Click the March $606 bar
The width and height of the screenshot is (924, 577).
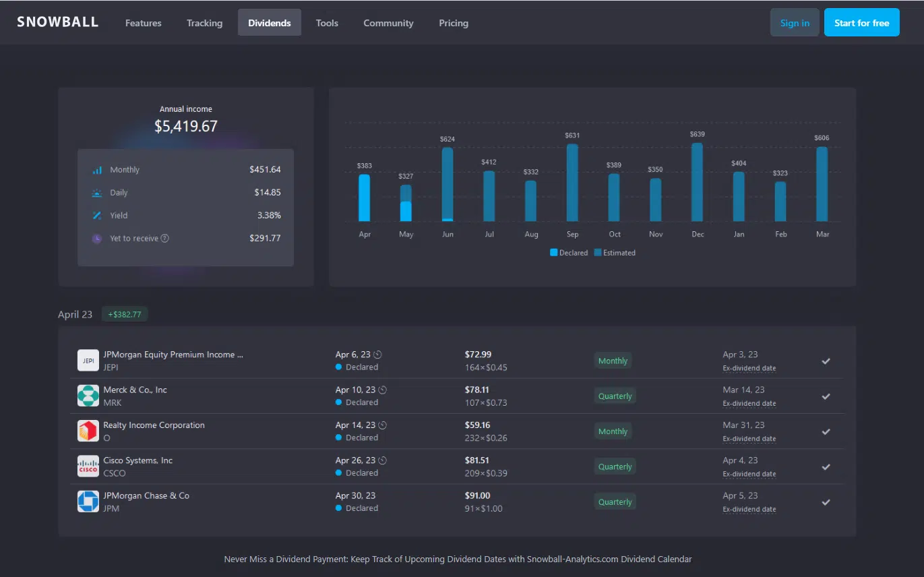822,184
